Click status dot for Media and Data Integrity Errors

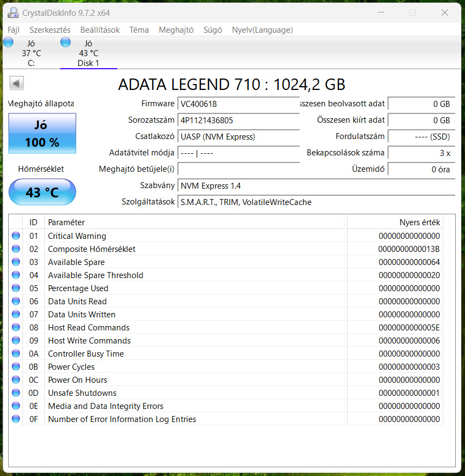coord(16,406)
